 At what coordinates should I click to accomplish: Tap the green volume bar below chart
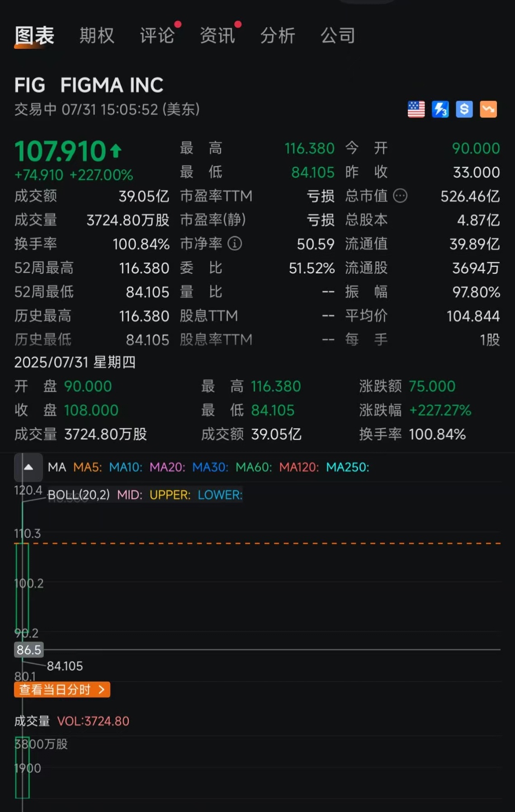pos(22,768)
